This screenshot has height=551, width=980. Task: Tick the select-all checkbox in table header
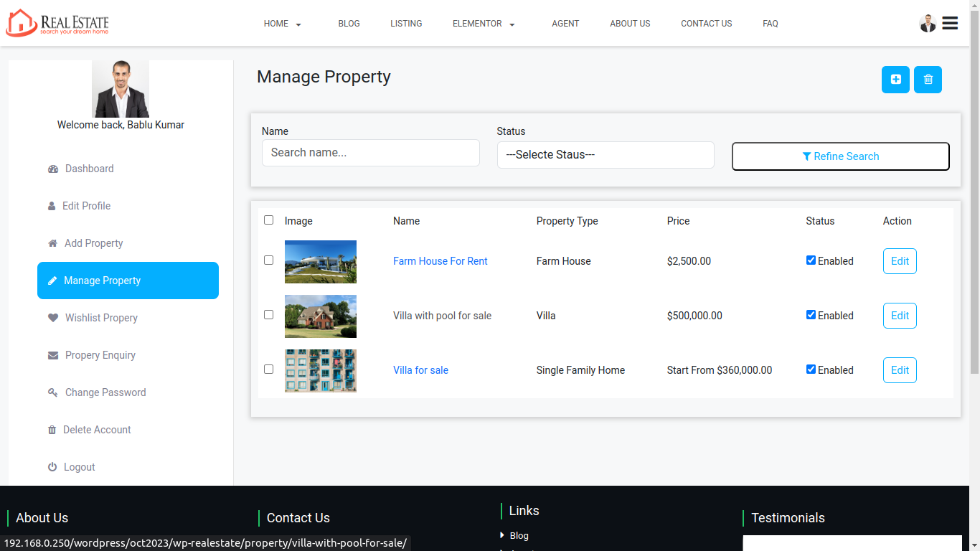269,220
